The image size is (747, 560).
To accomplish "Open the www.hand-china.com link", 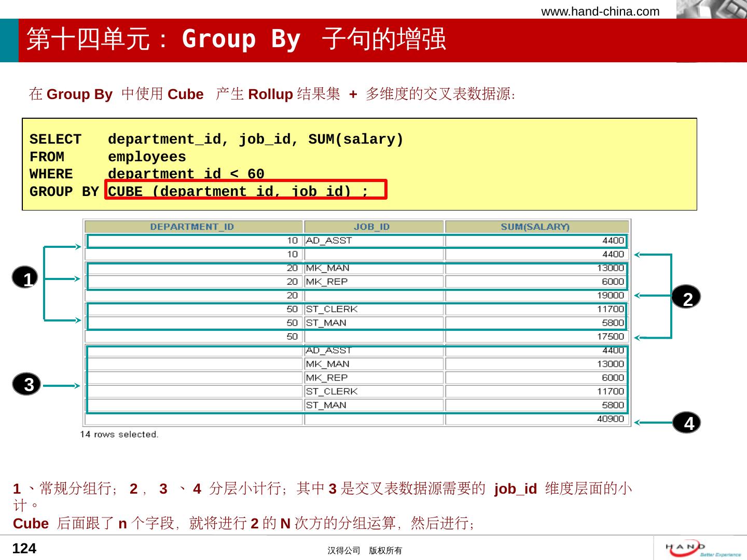I will 600,11.
